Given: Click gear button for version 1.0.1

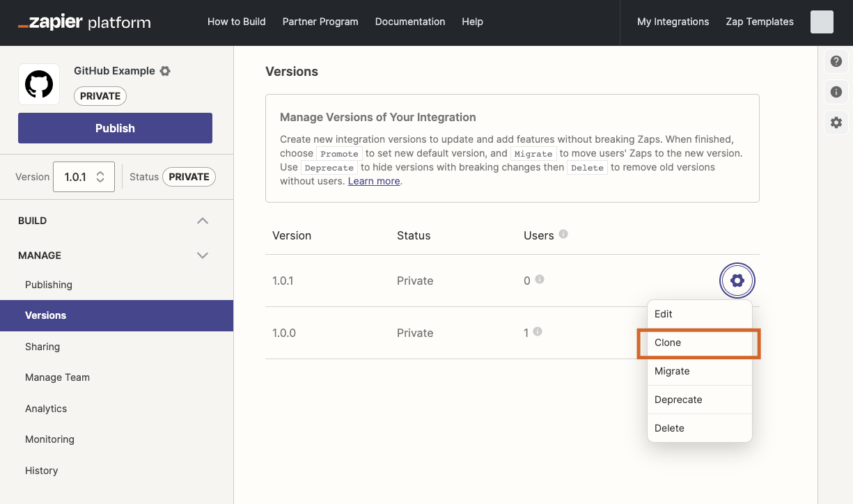Looking at the screenshot, I should pyautogui.click(x=737, y=281).
